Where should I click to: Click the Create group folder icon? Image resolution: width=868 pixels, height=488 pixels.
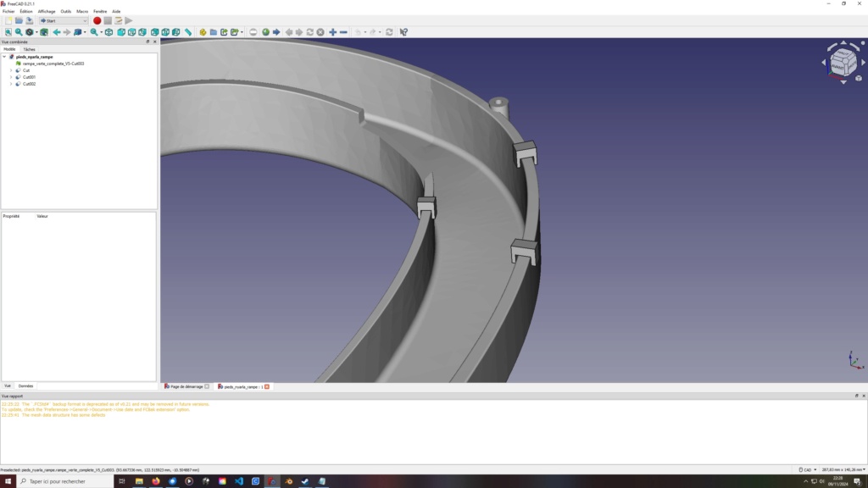[x=214, y=32]
